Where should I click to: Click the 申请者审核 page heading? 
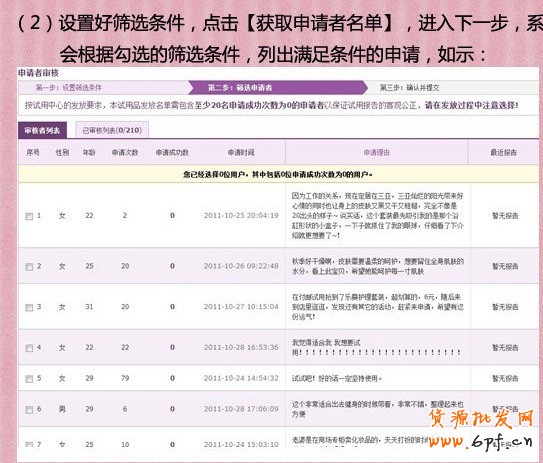tap(38, 73)
